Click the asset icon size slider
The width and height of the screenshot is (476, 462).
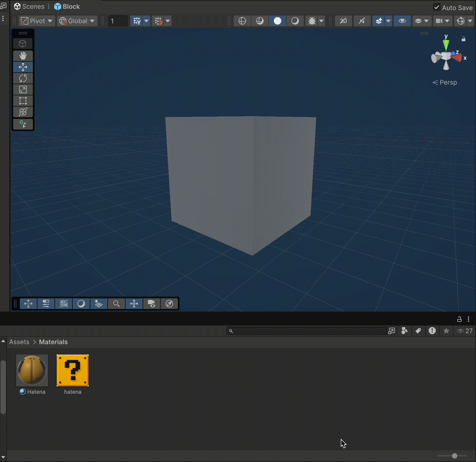click(454, 456)
